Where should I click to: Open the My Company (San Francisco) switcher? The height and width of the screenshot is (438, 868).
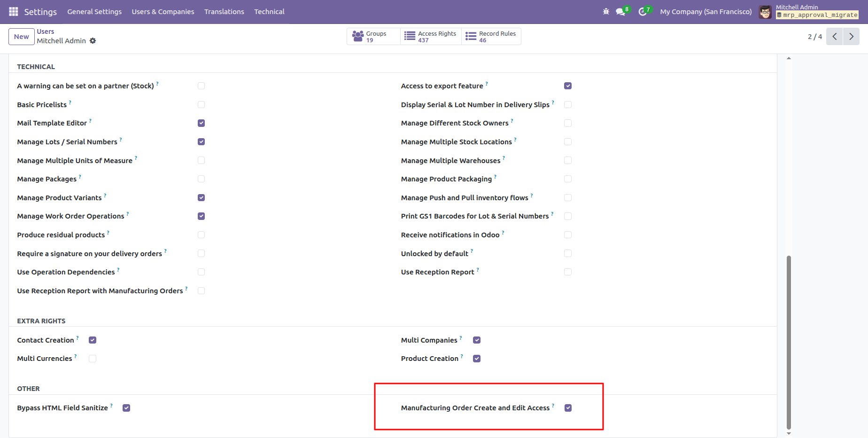705,12
